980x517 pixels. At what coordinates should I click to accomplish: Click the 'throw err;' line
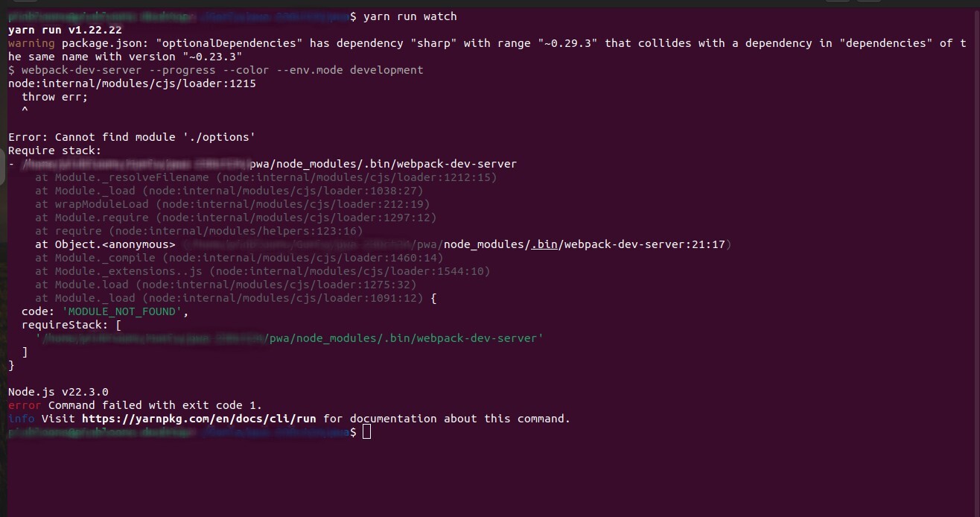[x=54, y=97]
